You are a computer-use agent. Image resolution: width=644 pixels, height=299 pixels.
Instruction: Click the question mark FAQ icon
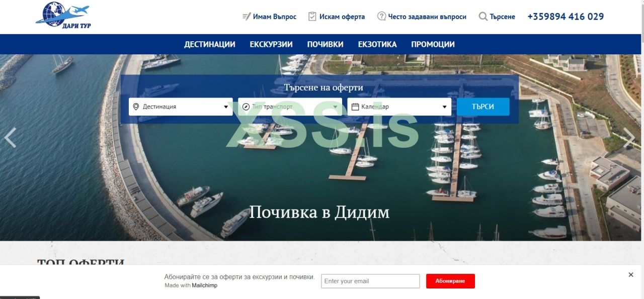[381, 17]
